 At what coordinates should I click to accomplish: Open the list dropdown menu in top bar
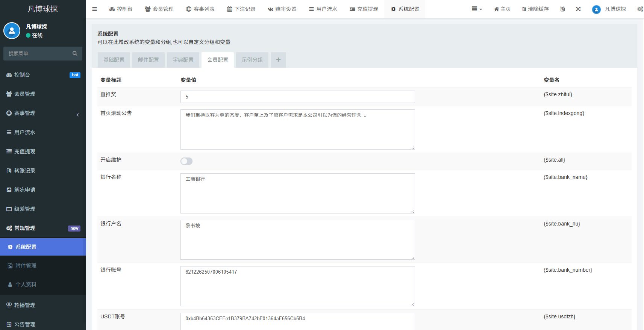[x=477, y=9]
